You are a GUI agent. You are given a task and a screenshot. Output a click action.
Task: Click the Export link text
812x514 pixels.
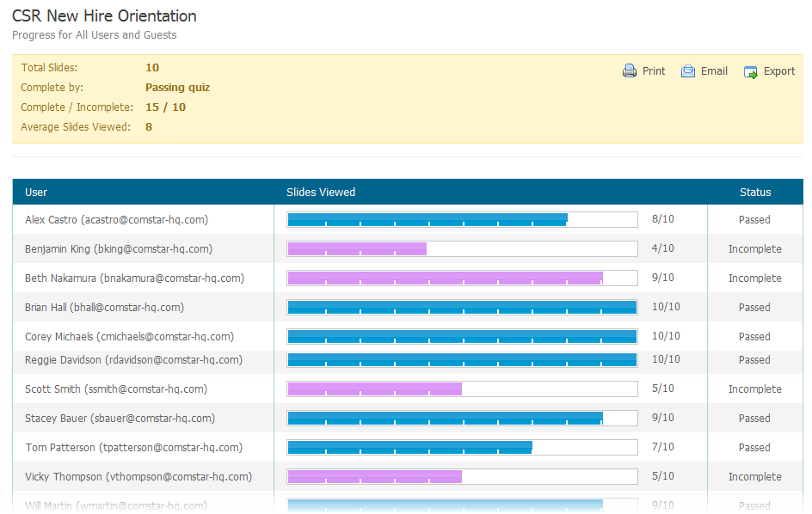(779, 71)
